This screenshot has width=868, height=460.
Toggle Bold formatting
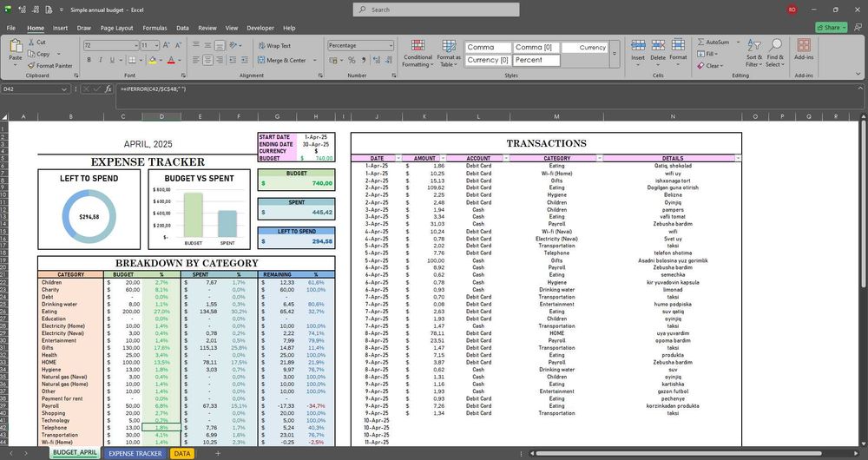89,60
